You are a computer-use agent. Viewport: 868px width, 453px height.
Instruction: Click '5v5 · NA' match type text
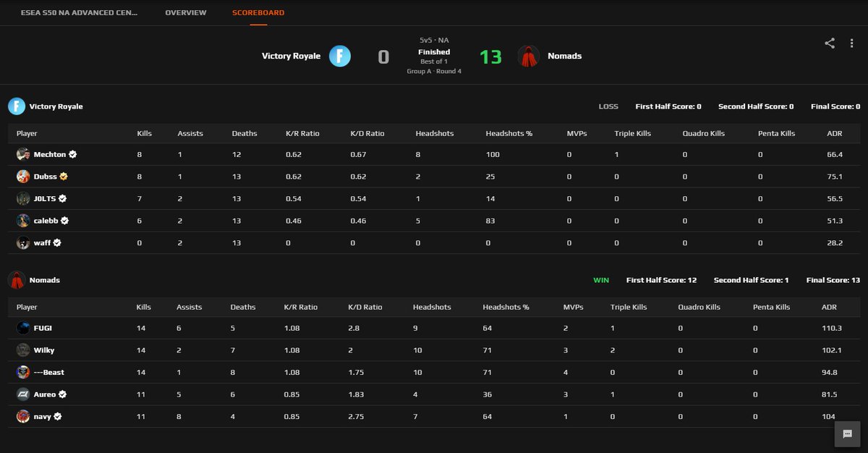coord(434,41)
